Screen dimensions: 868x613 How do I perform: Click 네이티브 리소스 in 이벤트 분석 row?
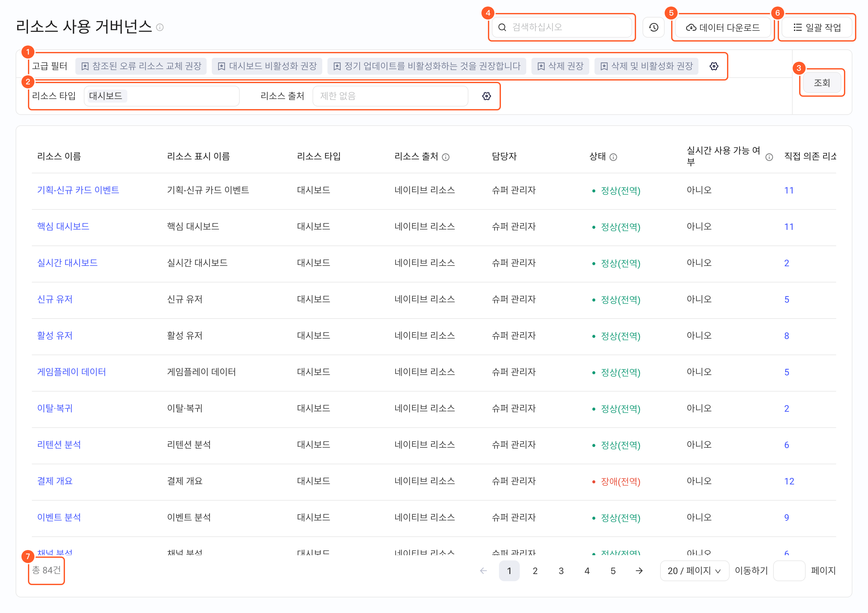[x=425, y=517]
